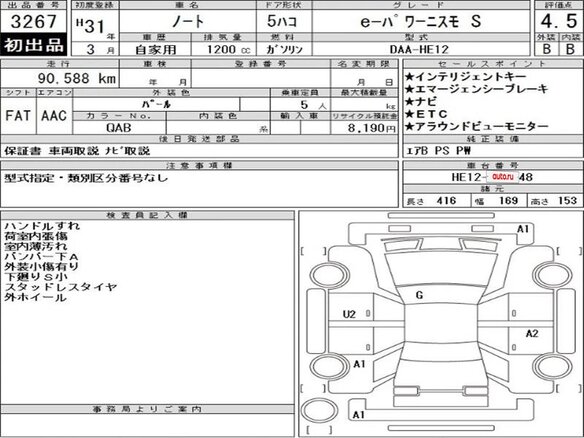This screenshot has height=438, width=584.
Task: Click vehicle history 自家用
Action: [x=155, y=50]
